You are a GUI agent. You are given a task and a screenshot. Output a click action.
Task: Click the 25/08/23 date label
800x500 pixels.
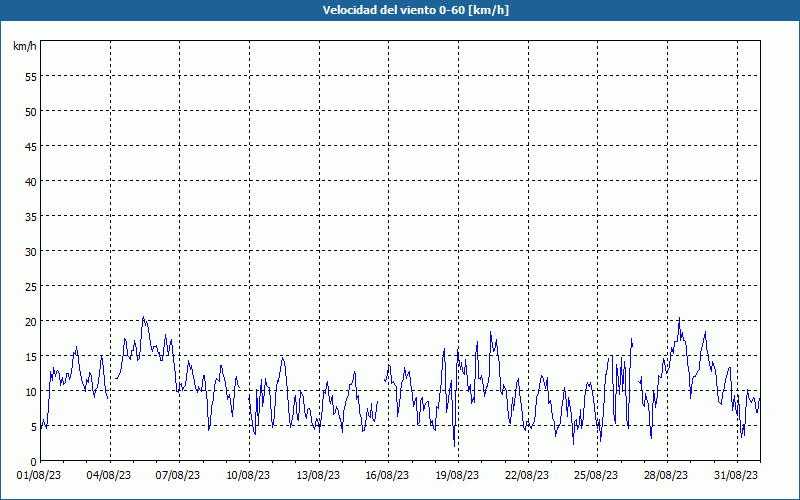coord(596,476)
